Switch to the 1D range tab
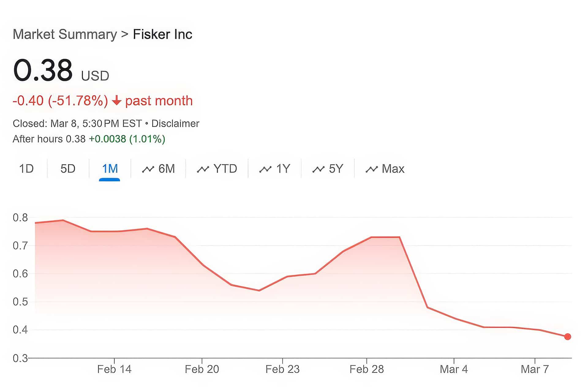This screenshot has width=588, height=392. point(26,169)
